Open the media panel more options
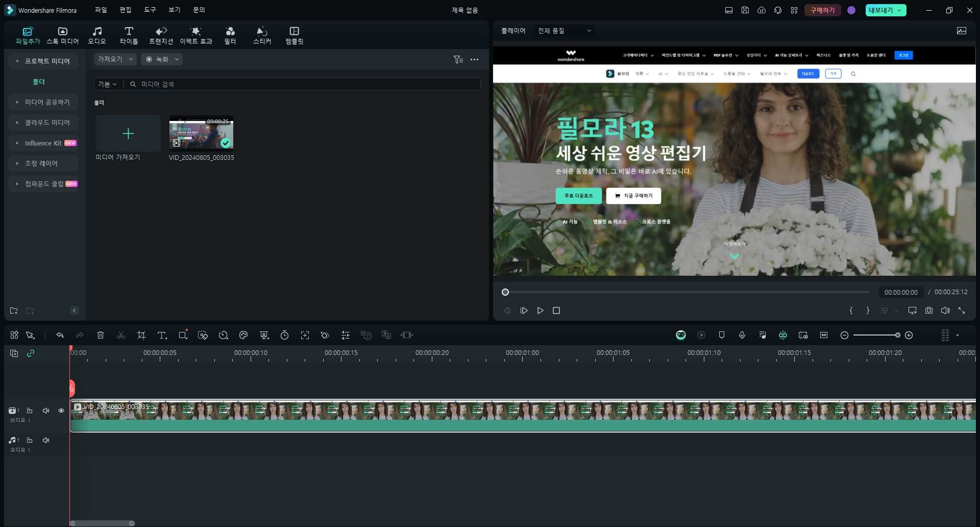 click(475, 60)
